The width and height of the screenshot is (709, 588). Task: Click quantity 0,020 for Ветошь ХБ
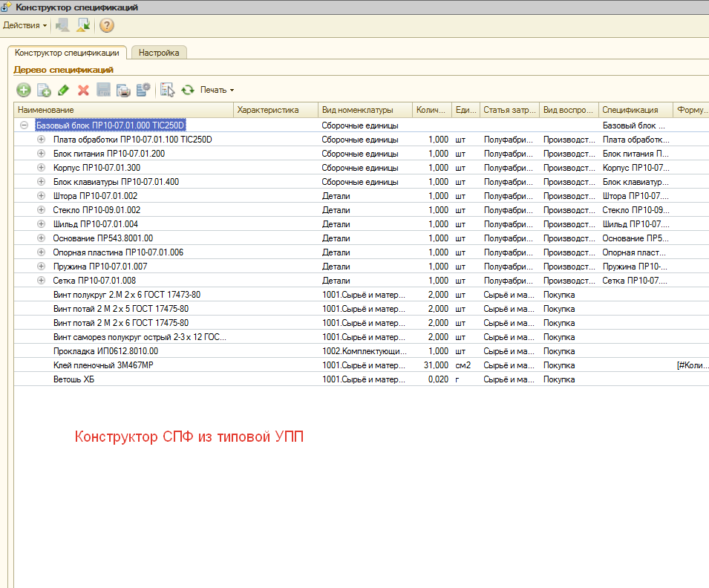pyautogui.click(x=438, y=379)
